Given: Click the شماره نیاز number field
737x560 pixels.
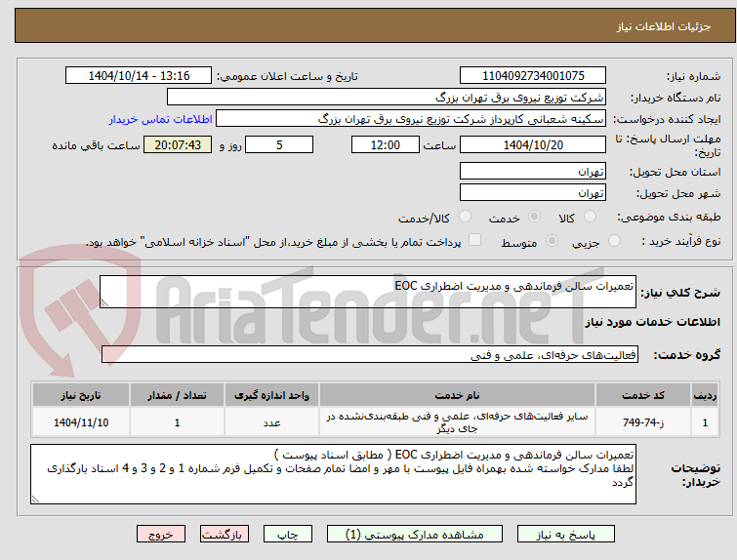Looking at the screenshot, I should (533, 76).
